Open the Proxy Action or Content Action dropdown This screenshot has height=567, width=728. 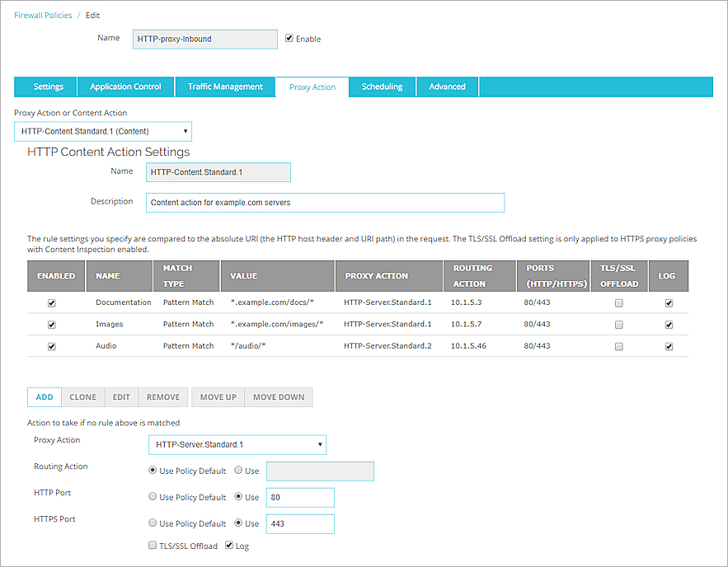pyautogui.click(x=102, y=131)
